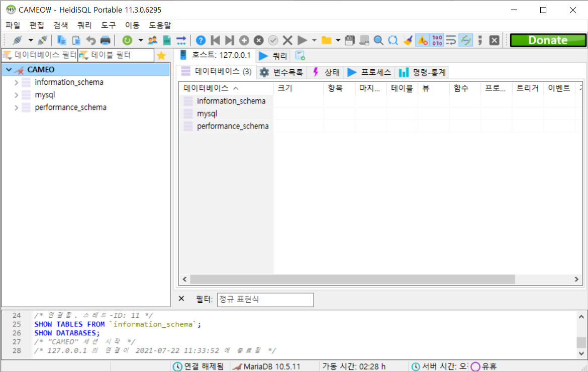The width and height of the screenshot is (588, 372).
Task: Click the run query play icon
Action: (302, 40)
